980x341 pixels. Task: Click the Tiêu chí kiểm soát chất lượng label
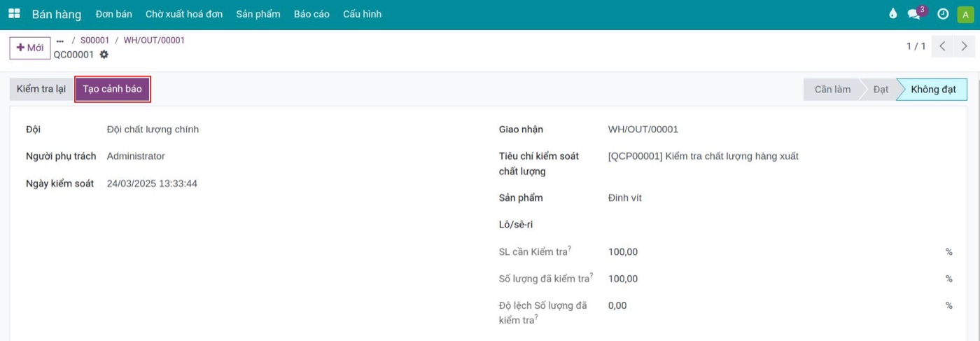[539, 163]
